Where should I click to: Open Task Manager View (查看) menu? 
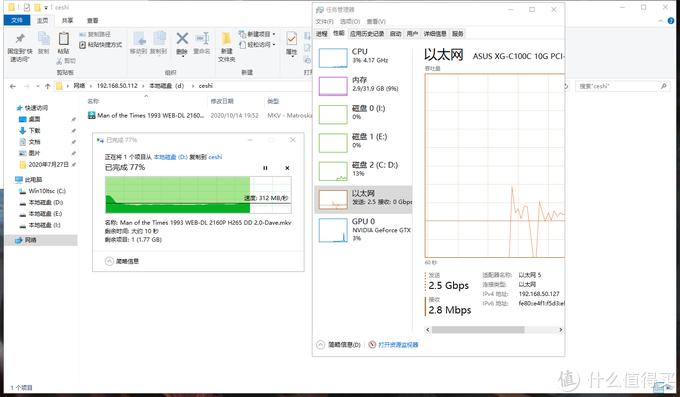coord(376,22)
